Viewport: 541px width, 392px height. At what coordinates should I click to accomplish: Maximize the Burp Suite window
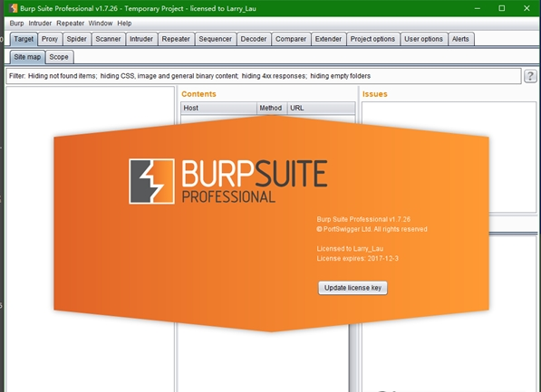point(502,8)
